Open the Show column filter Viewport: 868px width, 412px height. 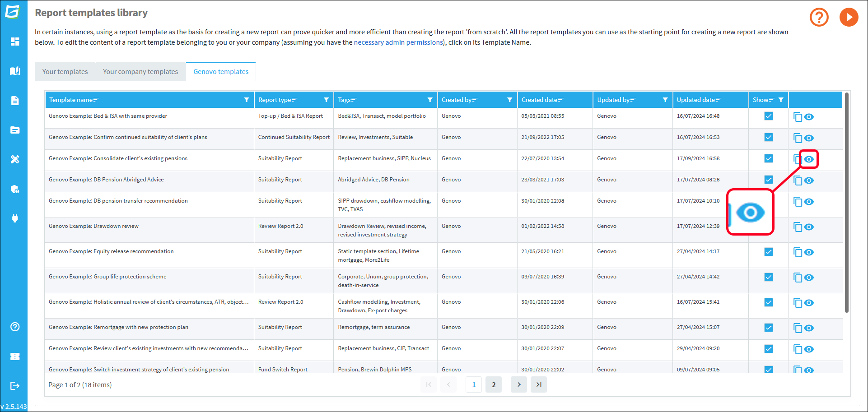[x=781, y=100]
